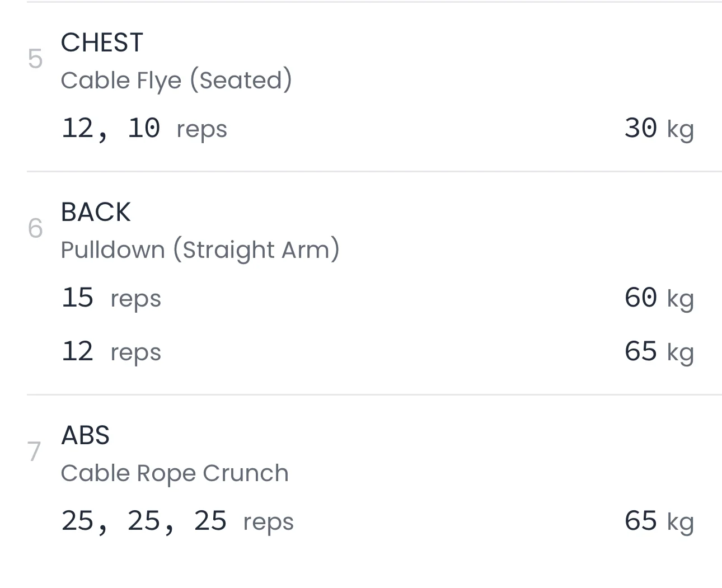Click the exercise number 5 label
Image resolution: width=722 pixels, height=588 pixels.
(35, 59)
